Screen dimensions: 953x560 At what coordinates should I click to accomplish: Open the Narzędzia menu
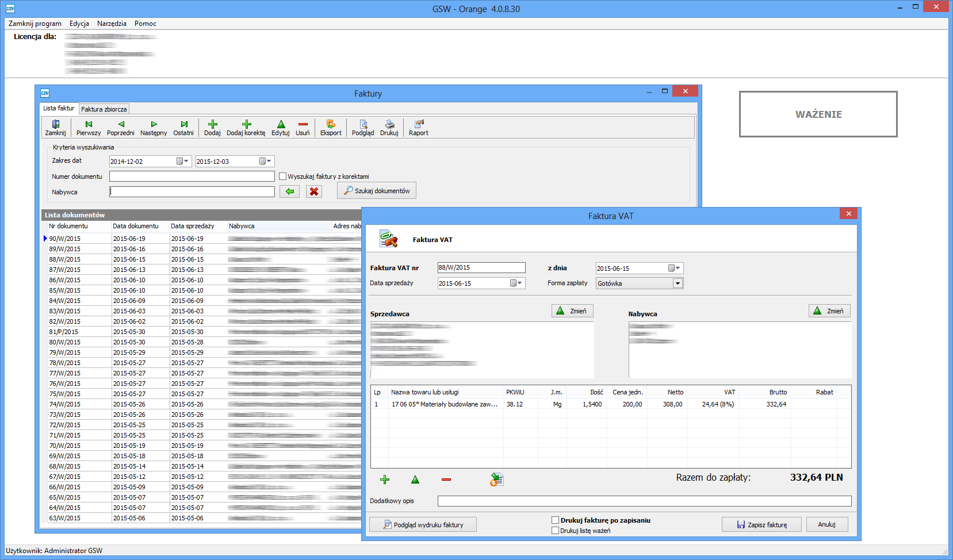[112, 24]
